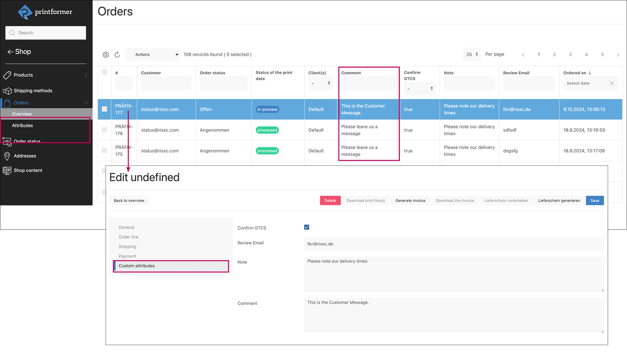Go to next page using right arrow
The height and width of the screenshot is (364, 627).
coord(618,55)
